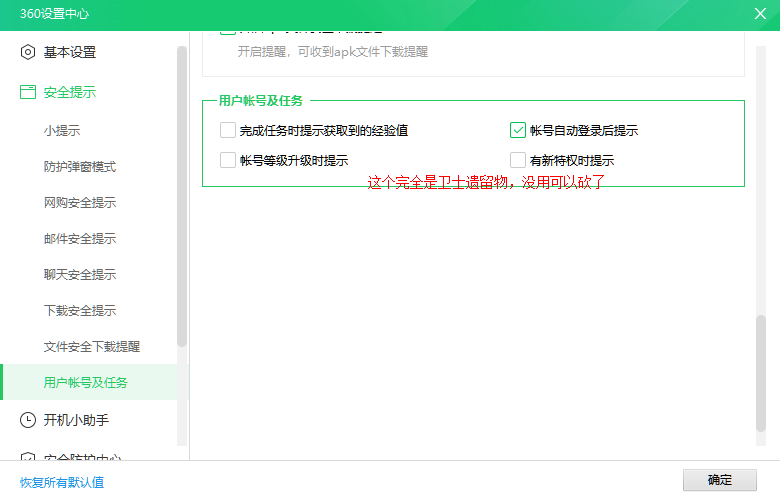The width and height of the screenshot is (780, 500).
Task: Enable 帐号等级升级时提示 checkbox
Action: tap(228, 160)
